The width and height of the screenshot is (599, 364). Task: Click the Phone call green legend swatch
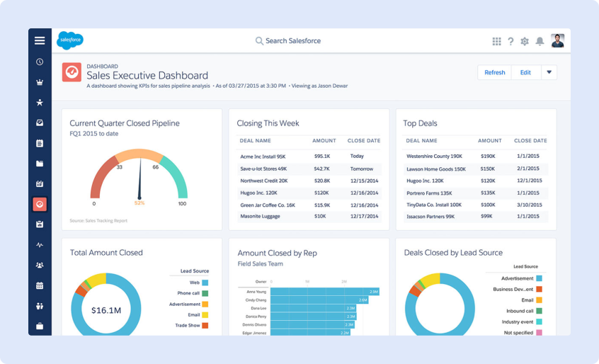point(205,293)
